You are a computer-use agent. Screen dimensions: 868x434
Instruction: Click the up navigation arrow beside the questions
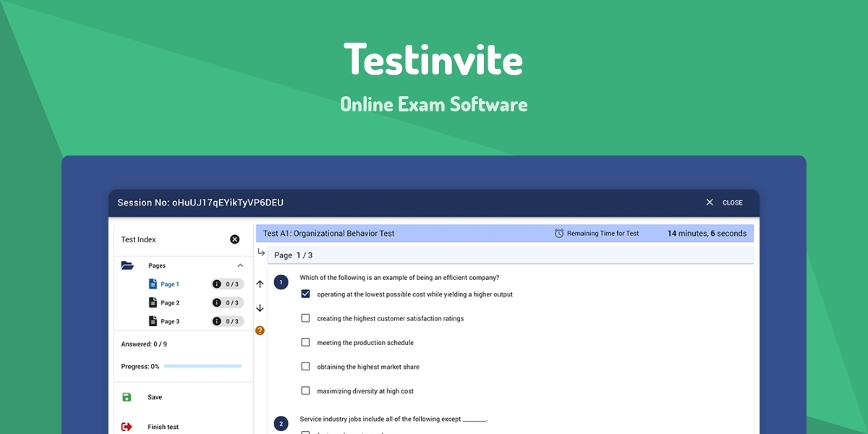click(x=260, y=284)
